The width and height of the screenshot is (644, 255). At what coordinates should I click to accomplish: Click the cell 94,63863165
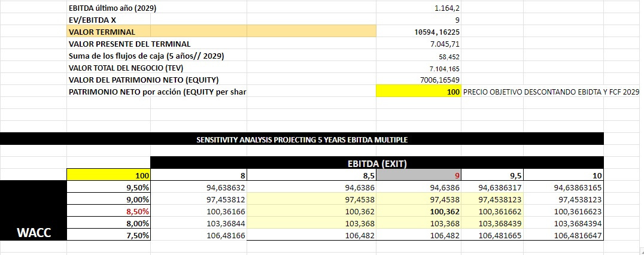563,187
